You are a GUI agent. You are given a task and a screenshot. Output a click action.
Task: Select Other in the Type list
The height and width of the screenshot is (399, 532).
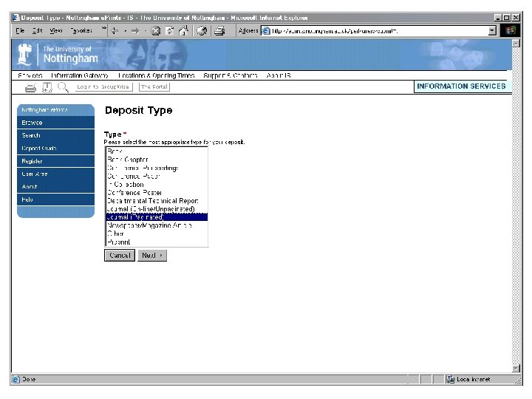pos(157,233)
